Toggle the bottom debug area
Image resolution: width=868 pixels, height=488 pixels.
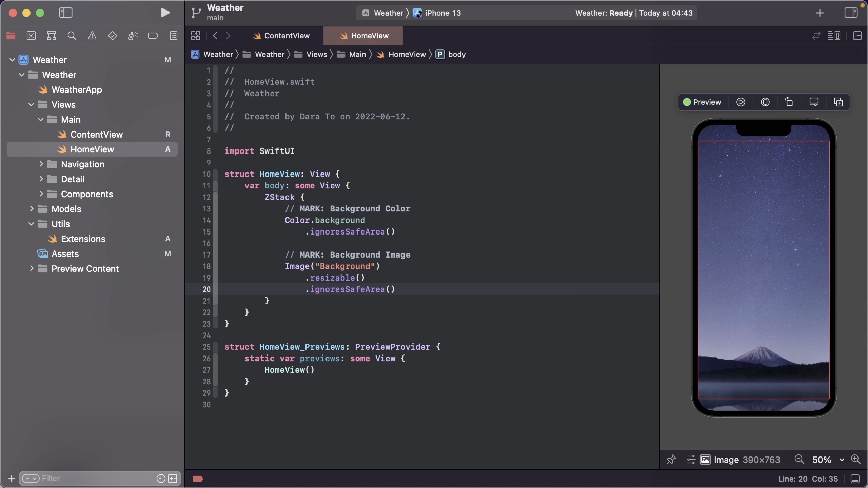coord(855,479)
